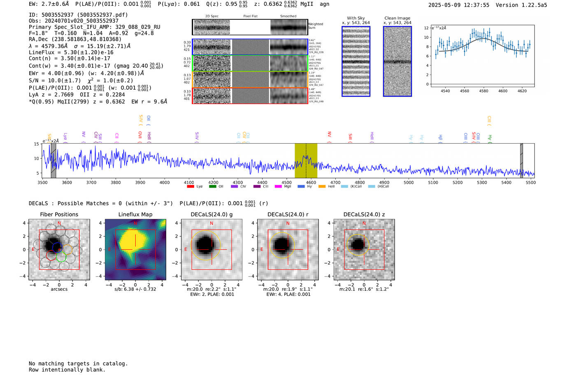Click the Clean Image CCD cutout
Screen dimensions: 576x392
click(x=397, y=61)
